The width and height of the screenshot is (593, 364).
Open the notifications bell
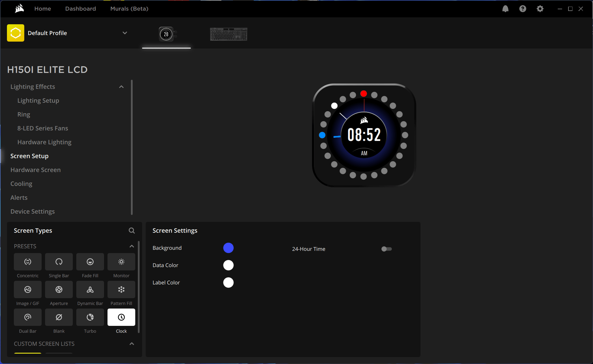[505, 9]
